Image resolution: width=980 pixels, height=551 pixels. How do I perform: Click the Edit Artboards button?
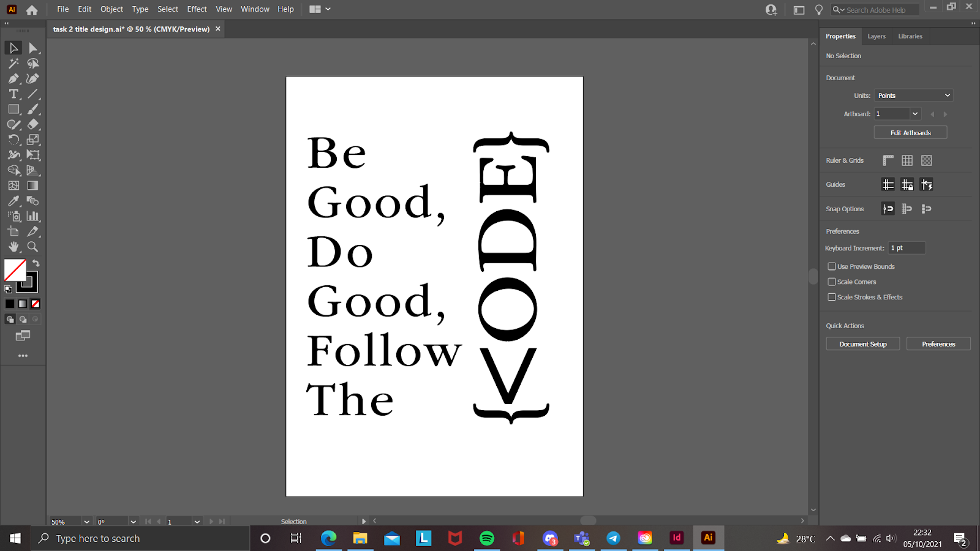(910, 133)
